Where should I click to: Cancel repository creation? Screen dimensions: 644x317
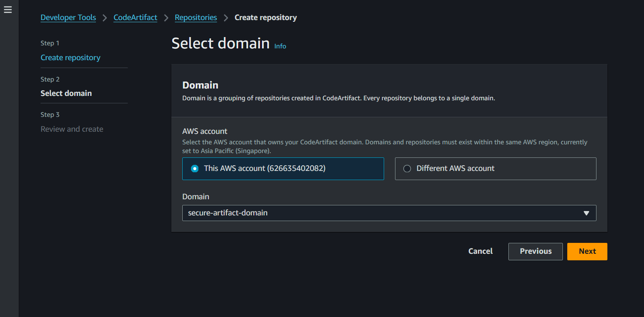tap(480, 251)
